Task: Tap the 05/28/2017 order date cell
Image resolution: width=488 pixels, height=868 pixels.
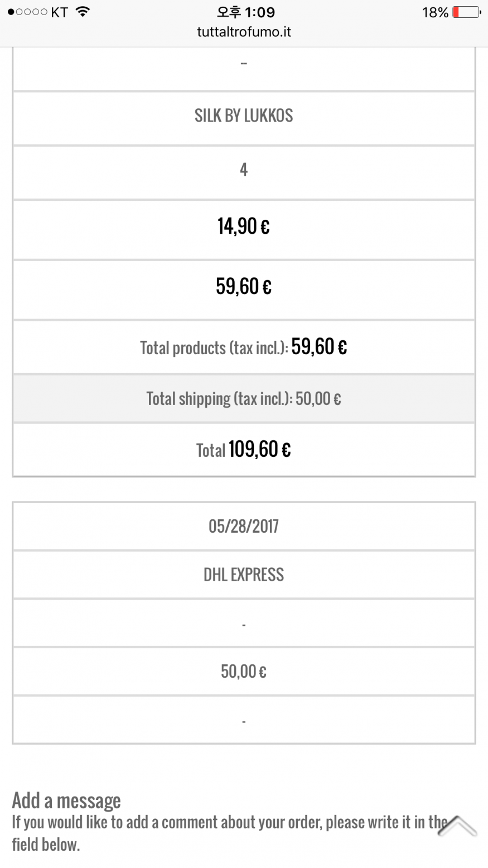Action: click(244, 526)
